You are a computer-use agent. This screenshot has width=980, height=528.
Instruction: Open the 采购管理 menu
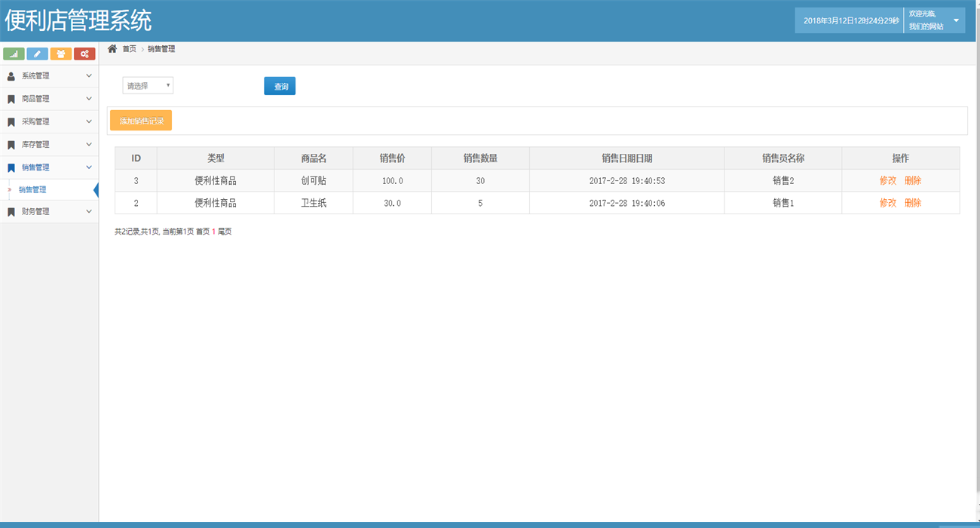(49, 121)
